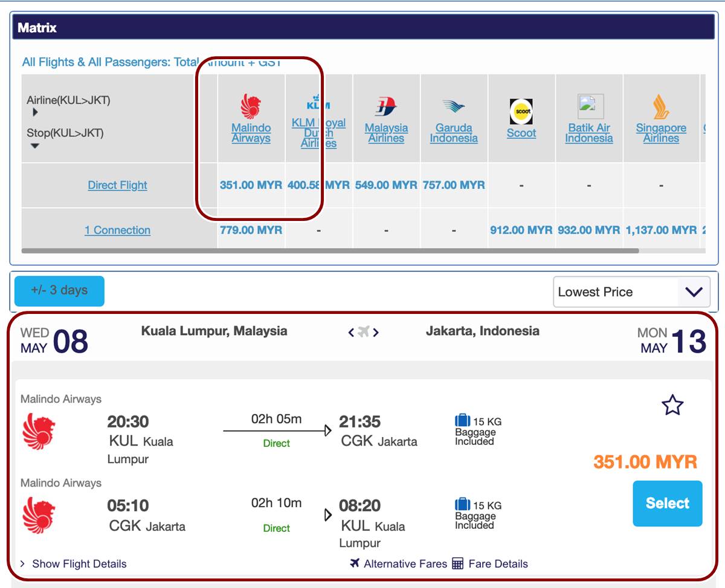Click the Batik Air broken image icon
This screenshot has width=725, height=588.
point(590,106)
